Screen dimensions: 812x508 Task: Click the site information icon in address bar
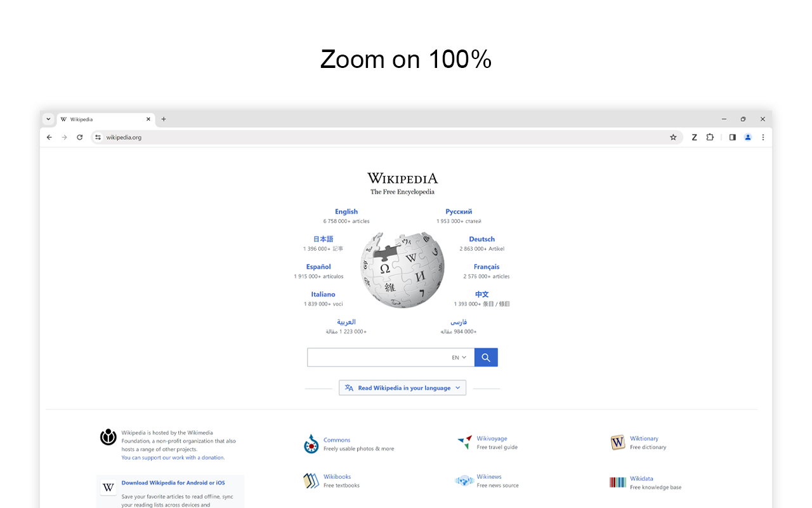click(x=97, y=137)
